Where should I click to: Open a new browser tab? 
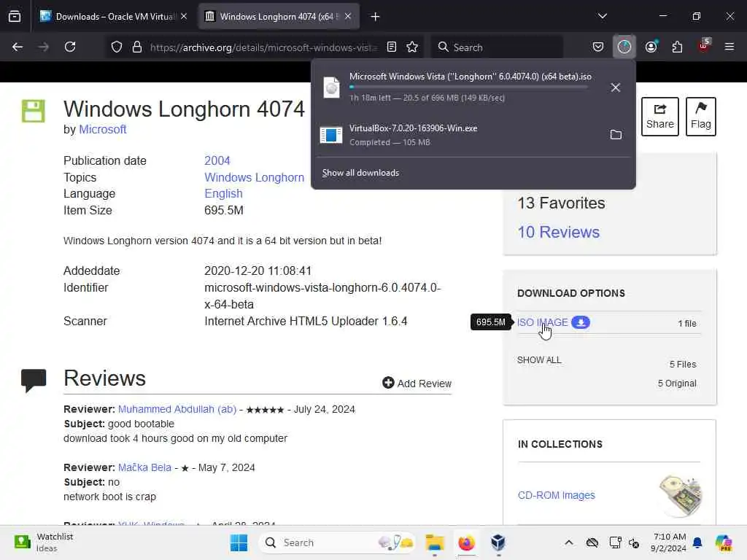pyautogui.click(x=375, y=17)
